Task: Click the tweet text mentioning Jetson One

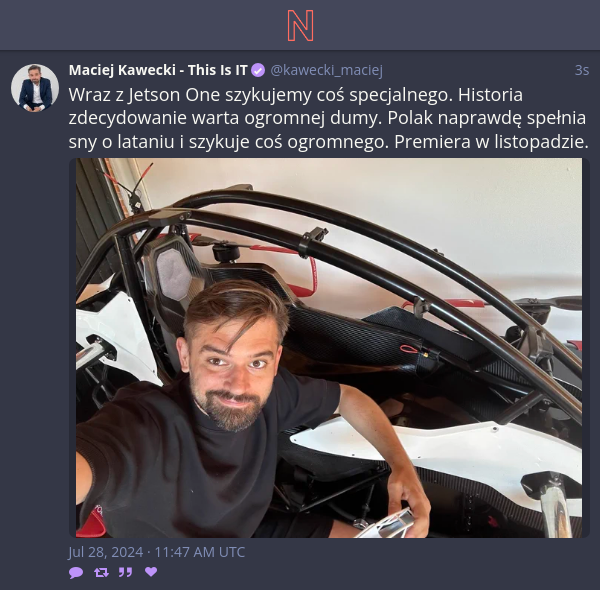Action: (329, 118)
